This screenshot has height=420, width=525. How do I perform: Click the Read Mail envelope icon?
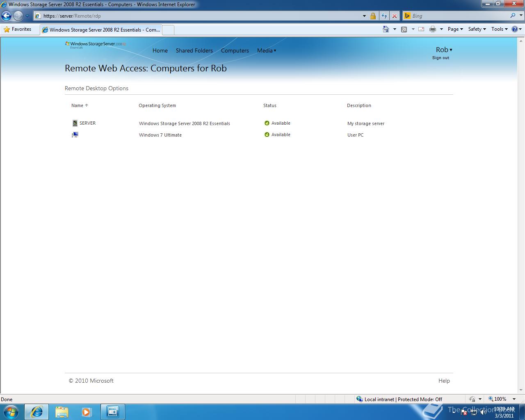pyautogui.click(x=421, y=29)
